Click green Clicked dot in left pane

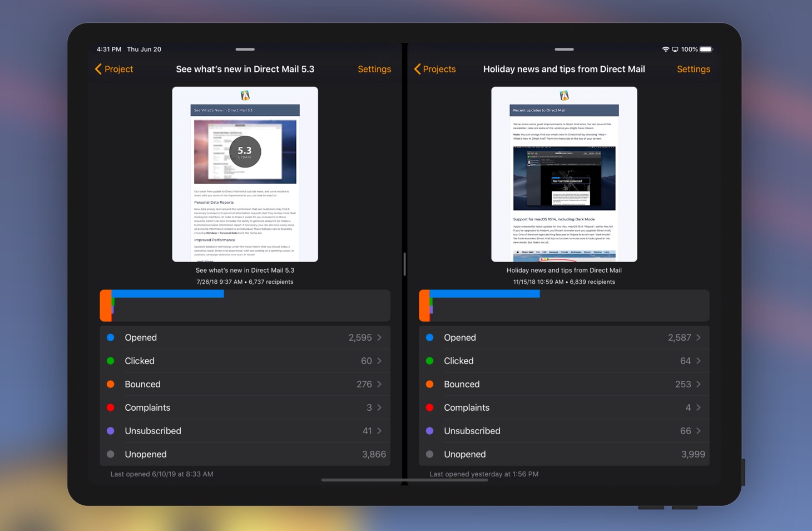tap(111, 361)
